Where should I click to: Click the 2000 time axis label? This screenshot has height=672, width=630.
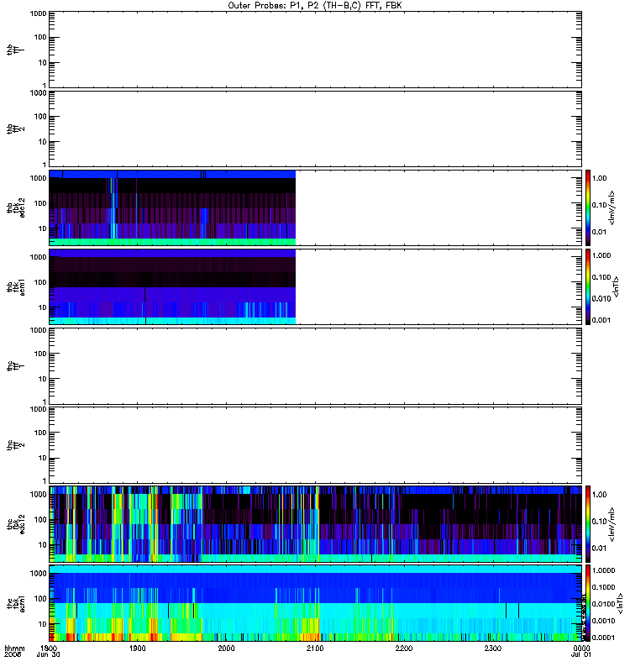(x=226, y=648)
